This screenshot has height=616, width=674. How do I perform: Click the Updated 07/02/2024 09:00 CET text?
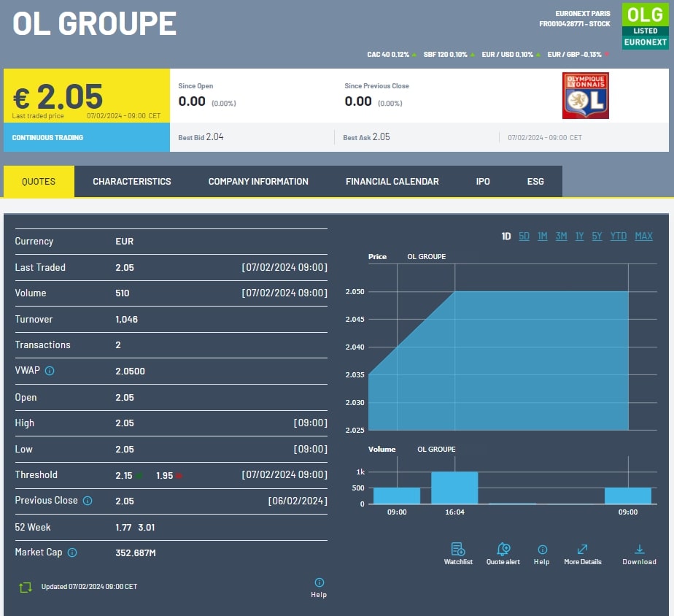point(90,587)
